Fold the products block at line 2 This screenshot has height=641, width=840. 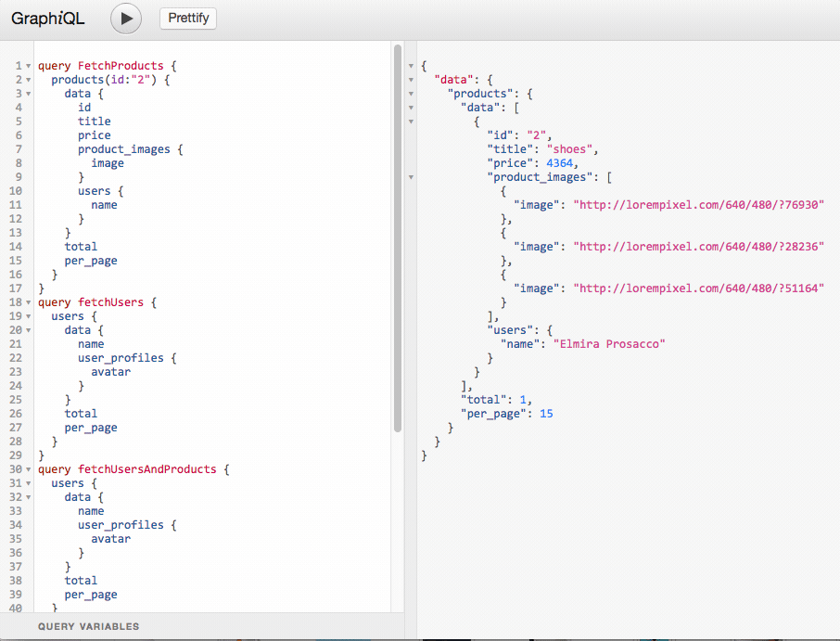click(29, 80)
